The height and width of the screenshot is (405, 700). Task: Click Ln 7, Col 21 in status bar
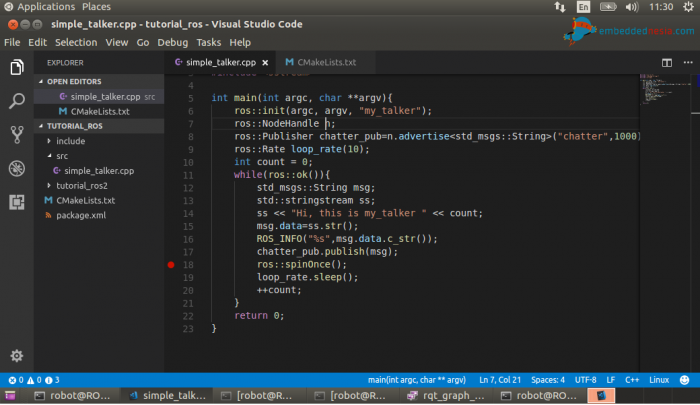point(500,380)
